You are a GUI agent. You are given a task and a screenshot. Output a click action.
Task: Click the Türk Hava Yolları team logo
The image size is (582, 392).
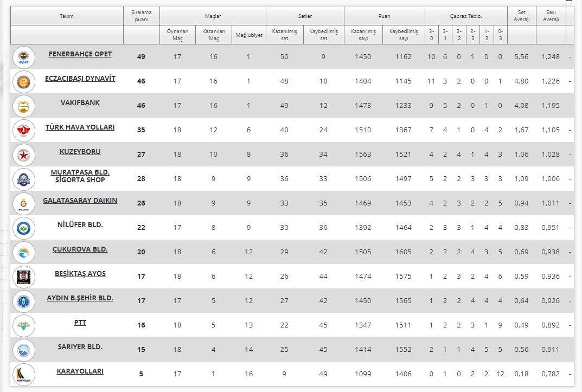24,130
